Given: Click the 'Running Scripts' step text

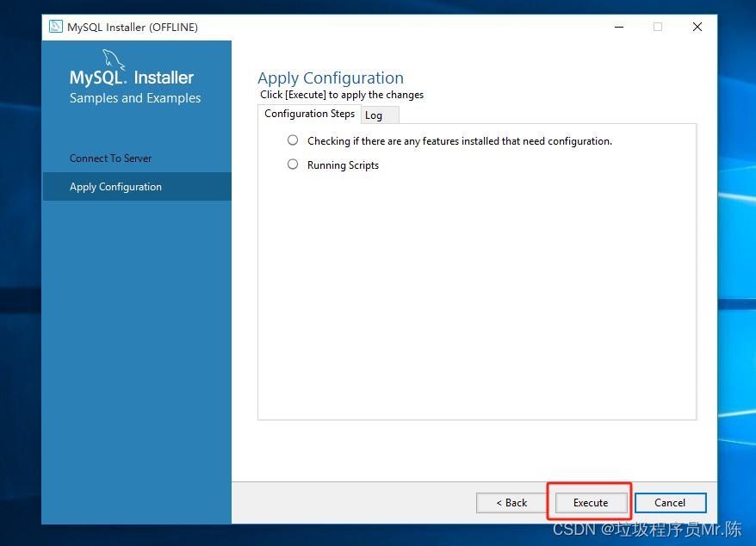Looking at the screenshot, I should [x=343, y=165].
